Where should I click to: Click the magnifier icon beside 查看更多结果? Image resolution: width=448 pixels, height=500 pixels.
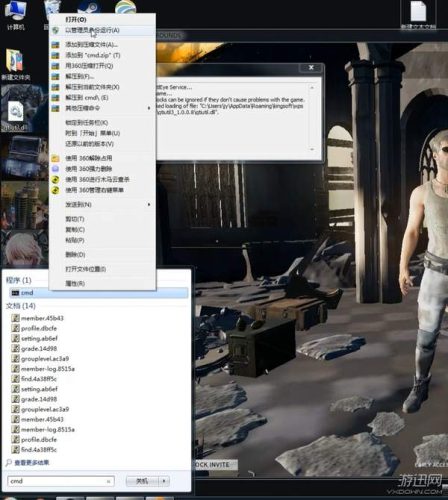(x=9, y=463)
